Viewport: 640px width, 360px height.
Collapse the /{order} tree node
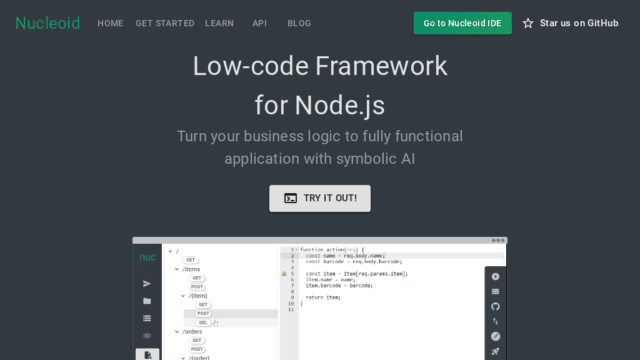coord(183,358)
